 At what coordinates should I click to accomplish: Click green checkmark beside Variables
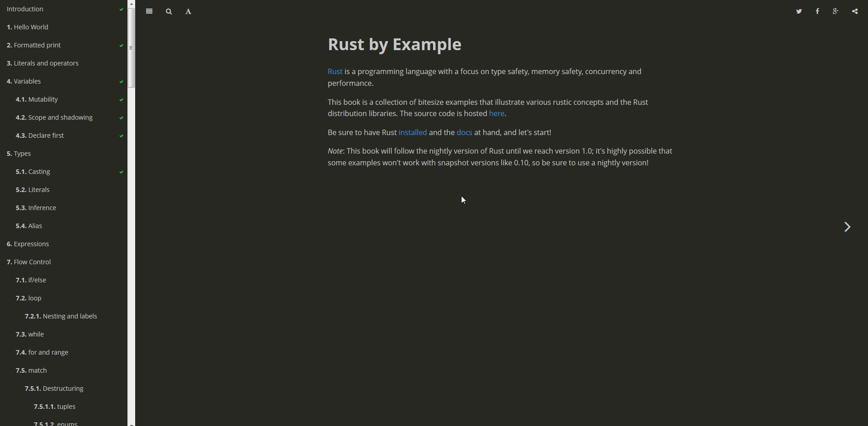[121, 82]
